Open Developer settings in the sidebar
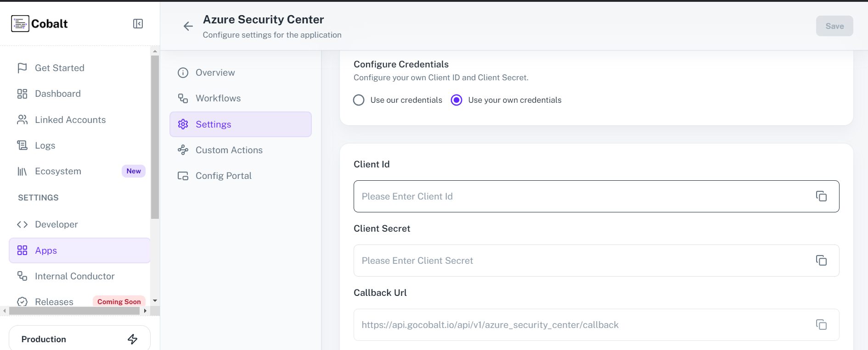Screen dimensions: 868x350 click(79, 224)
